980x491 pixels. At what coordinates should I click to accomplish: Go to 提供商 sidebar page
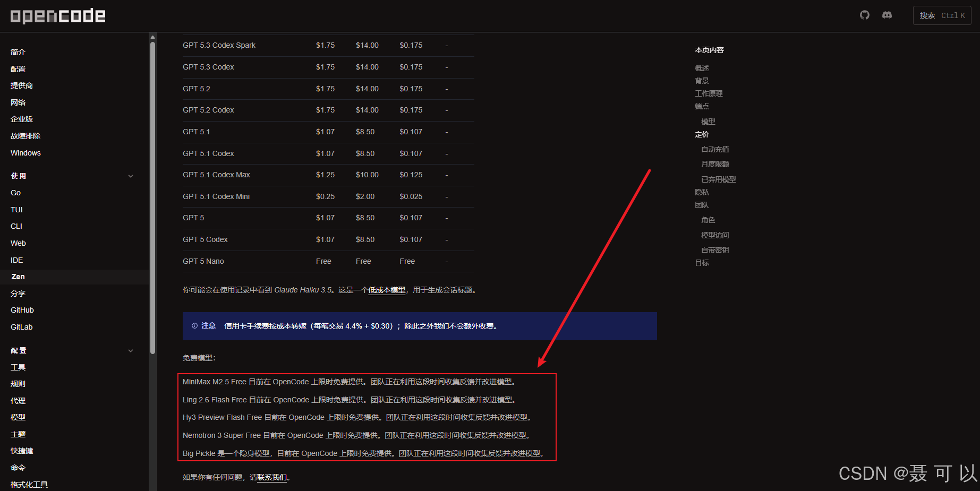[22, 85]
